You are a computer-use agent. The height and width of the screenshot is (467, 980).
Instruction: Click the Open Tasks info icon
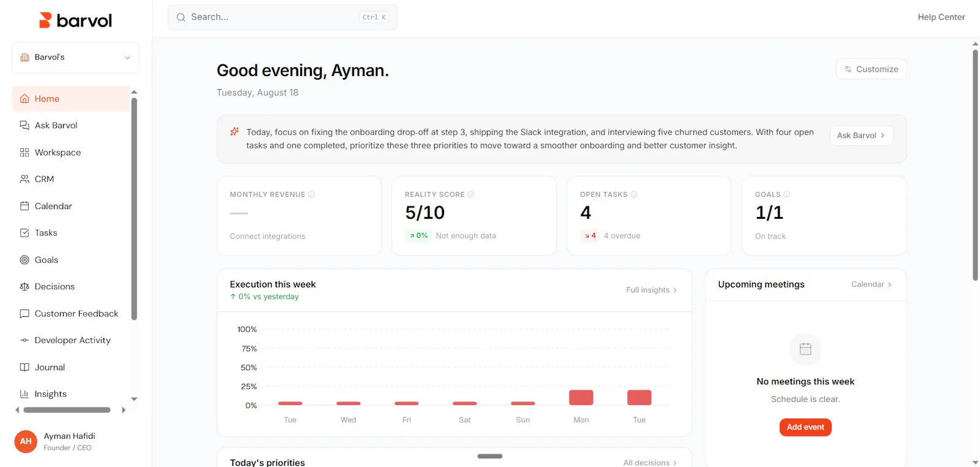pyautogui.click(x=634, y=194)
